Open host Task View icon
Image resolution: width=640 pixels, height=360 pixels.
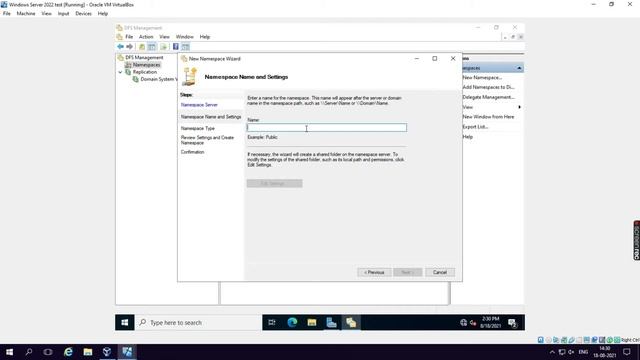[x=48, y=352]
